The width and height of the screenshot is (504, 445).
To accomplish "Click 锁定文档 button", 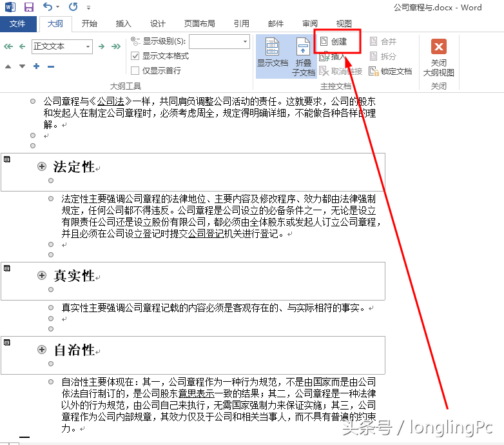I will click(390, 72).
